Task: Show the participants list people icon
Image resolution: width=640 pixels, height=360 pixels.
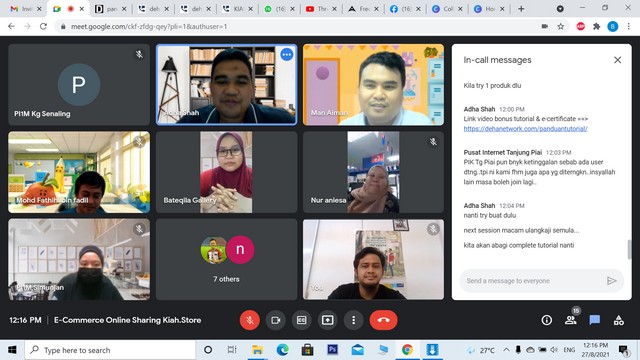Action: (571, 320)
